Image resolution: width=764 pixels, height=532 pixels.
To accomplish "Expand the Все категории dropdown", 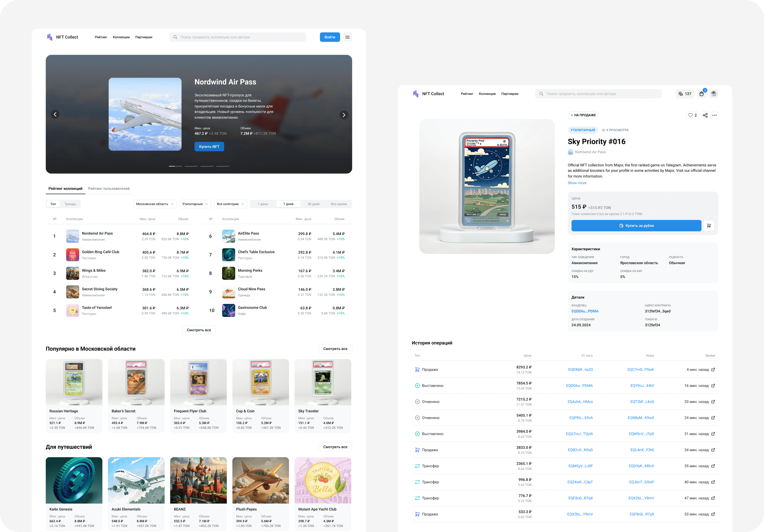I will tap(230, 204).
